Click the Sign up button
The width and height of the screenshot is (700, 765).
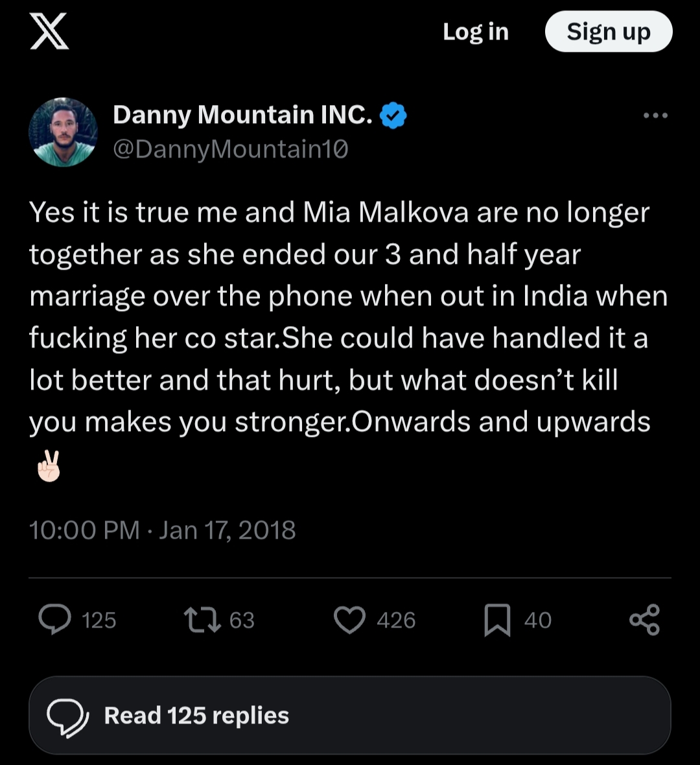[x=609, y=32]
